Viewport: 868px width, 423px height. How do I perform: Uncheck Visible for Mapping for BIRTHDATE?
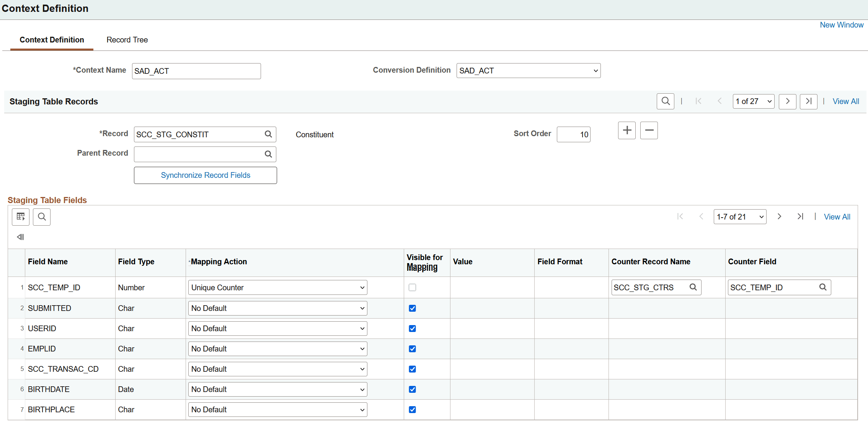[x=412, y=389]
